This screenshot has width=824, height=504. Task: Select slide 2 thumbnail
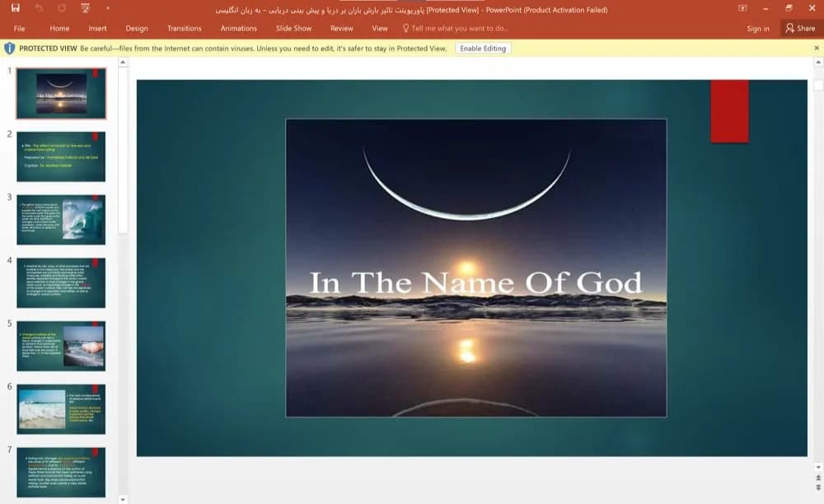tap(61, 156)
